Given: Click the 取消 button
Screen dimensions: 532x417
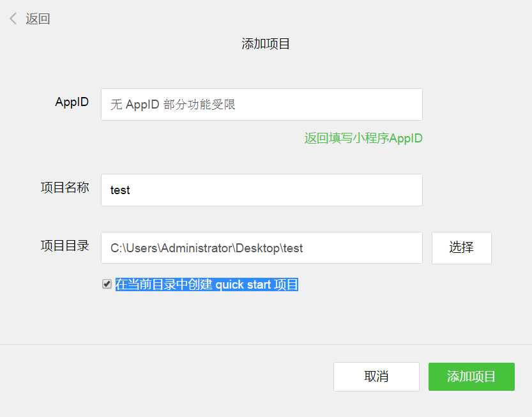Looking at the screenshot, I should [376, 377].
